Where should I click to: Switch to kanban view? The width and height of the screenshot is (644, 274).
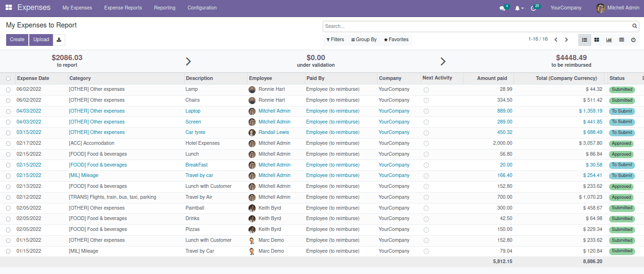(597, 40)
